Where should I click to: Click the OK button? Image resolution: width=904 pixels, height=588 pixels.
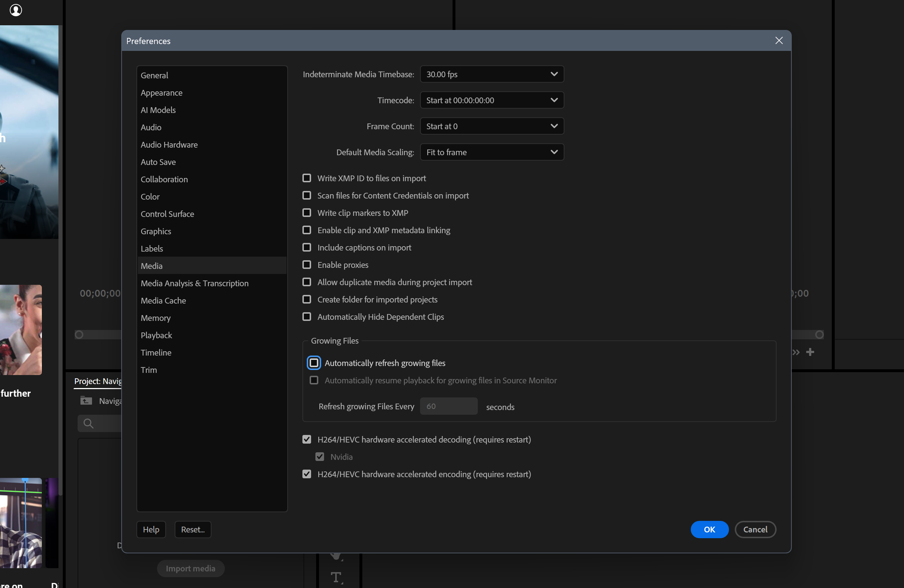pos(709,529)
